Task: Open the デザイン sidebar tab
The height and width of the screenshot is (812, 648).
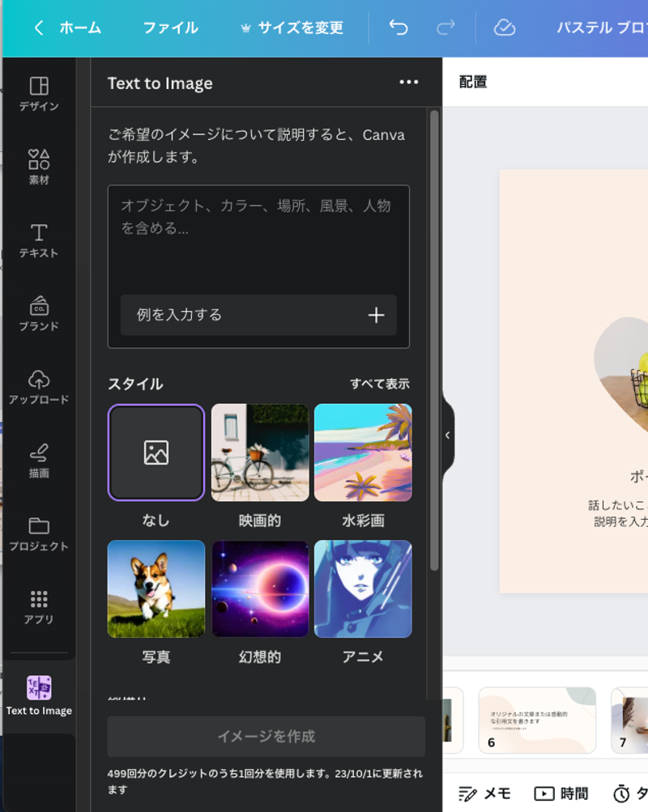Action: pyautogui.click(x=39, y=94)
